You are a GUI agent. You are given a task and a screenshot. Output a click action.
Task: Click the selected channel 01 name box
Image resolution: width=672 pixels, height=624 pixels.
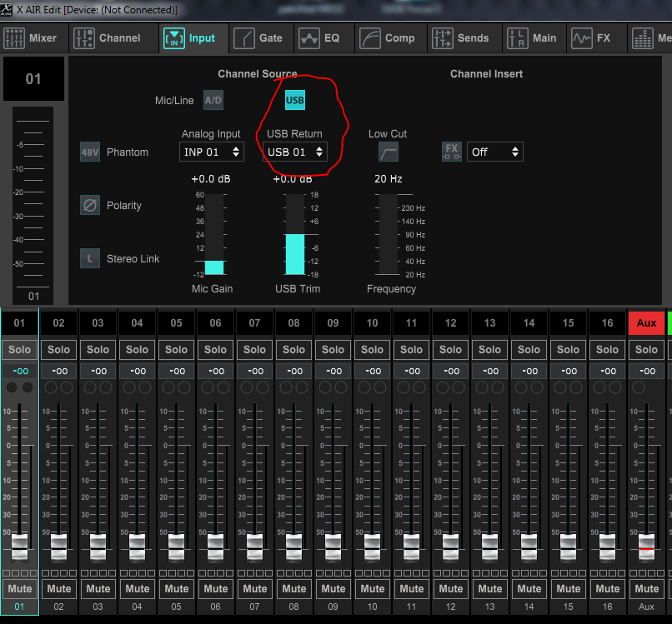coord(33,79)
